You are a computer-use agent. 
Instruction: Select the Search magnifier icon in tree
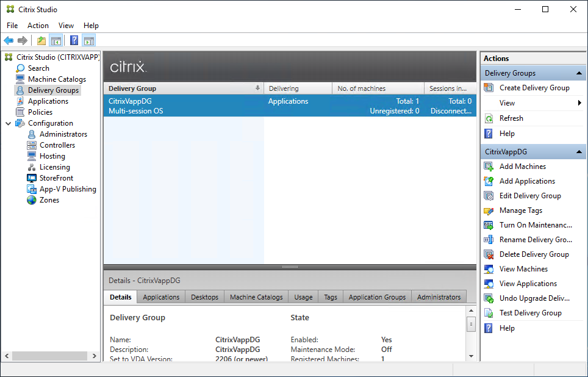coord(20,68)
